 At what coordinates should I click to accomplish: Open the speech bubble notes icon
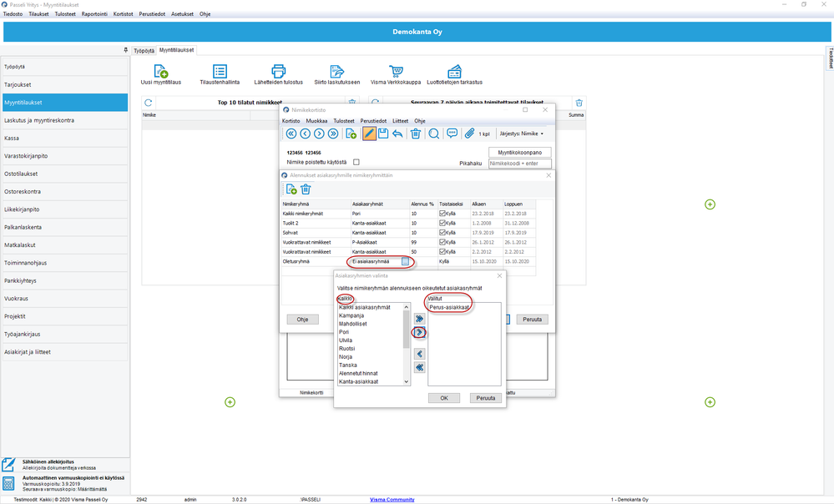[x=452, y=134]
